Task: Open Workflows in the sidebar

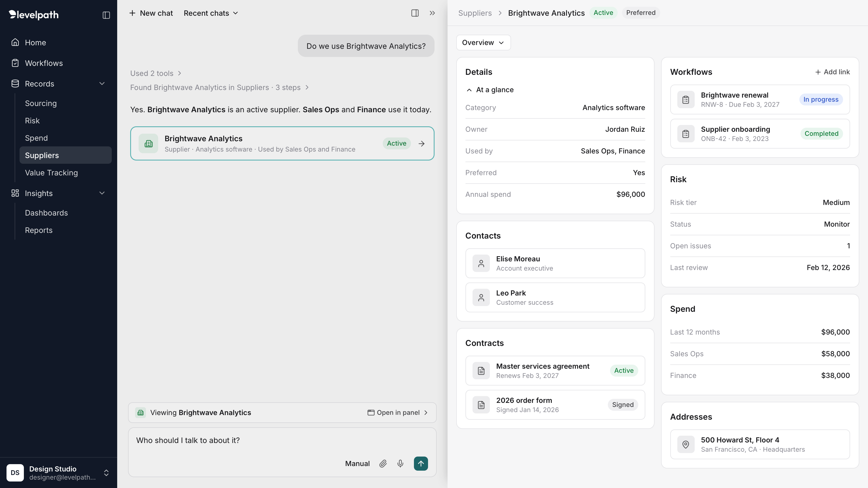Action: pyautogui.click(x=59, y=63)
